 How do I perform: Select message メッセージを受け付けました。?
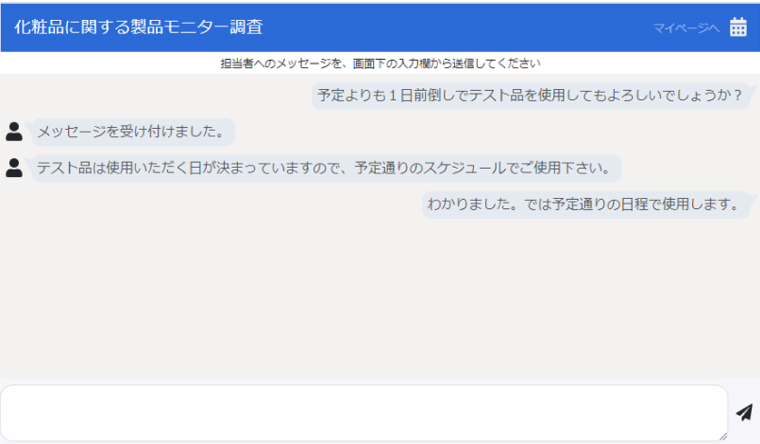[x=133, y=132]
